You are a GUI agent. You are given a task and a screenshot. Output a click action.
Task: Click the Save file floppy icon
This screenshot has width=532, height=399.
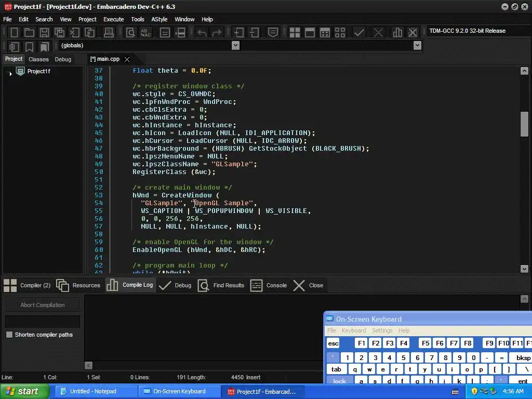coord(44,33)
